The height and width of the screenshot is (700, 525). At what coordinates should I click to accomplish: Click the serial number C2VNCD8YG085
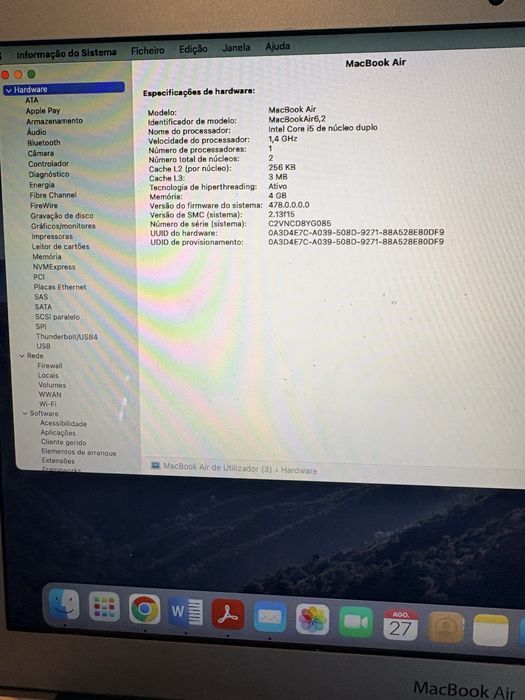coord(300,223)
